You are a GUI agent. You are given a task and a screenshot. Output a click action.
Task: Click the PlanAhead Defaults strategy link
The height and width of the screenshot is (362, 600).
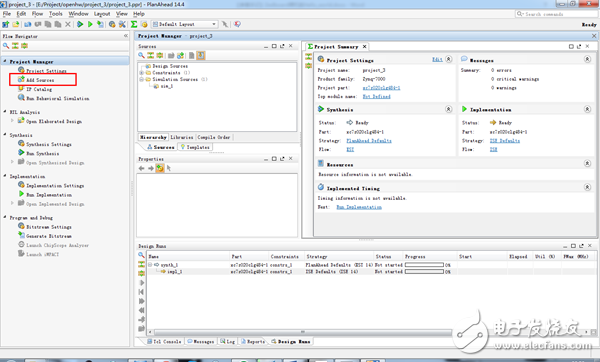pos(369,140)
